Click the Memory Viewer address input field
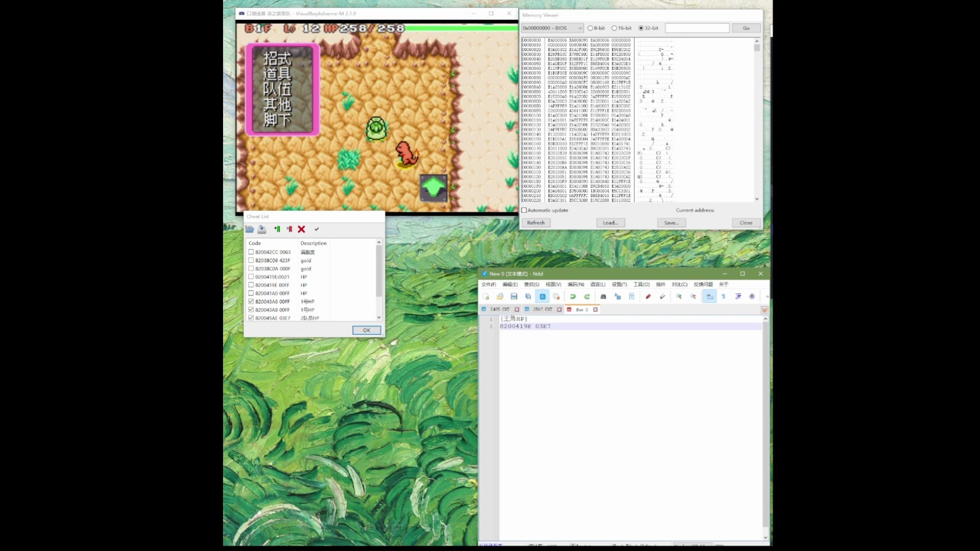This screenshot has height=551, width=980. tap(697, 28)
